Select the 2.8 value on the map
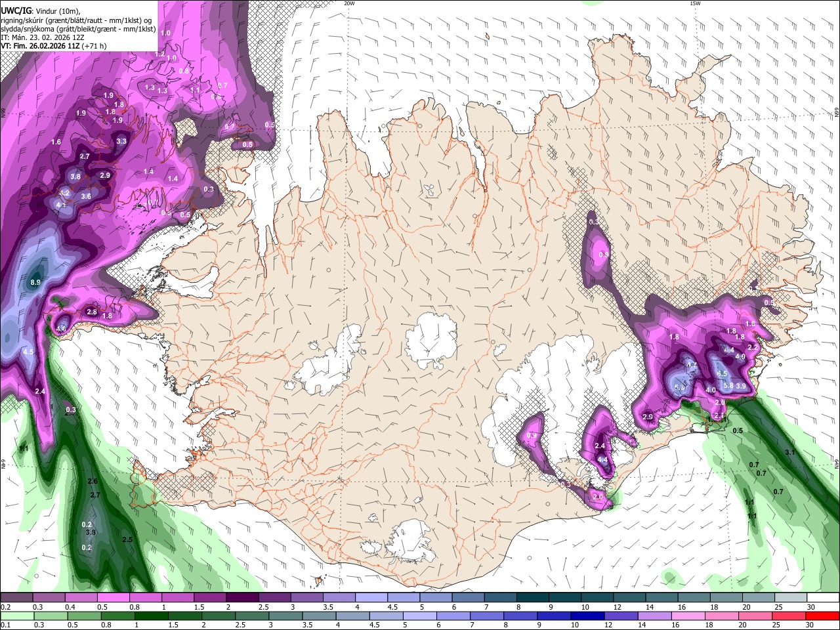This screenshot has height=630, width=840. coord(92,312)
